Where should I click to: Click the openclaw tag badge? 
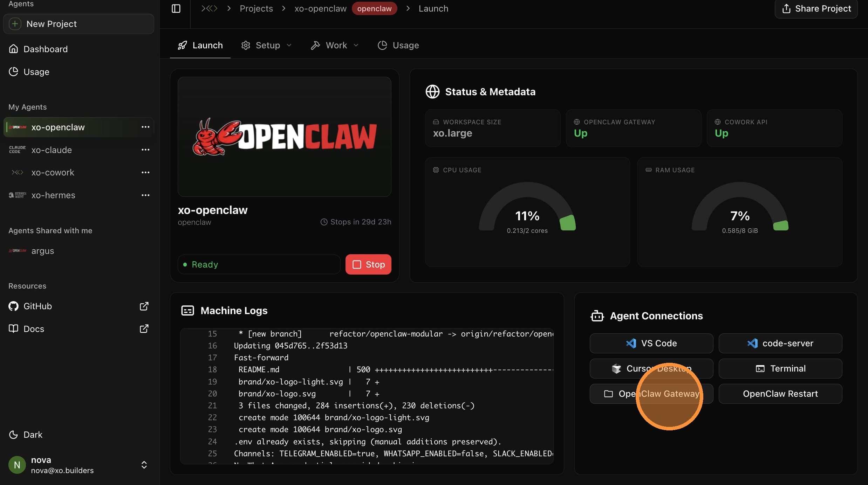point(374,8)
